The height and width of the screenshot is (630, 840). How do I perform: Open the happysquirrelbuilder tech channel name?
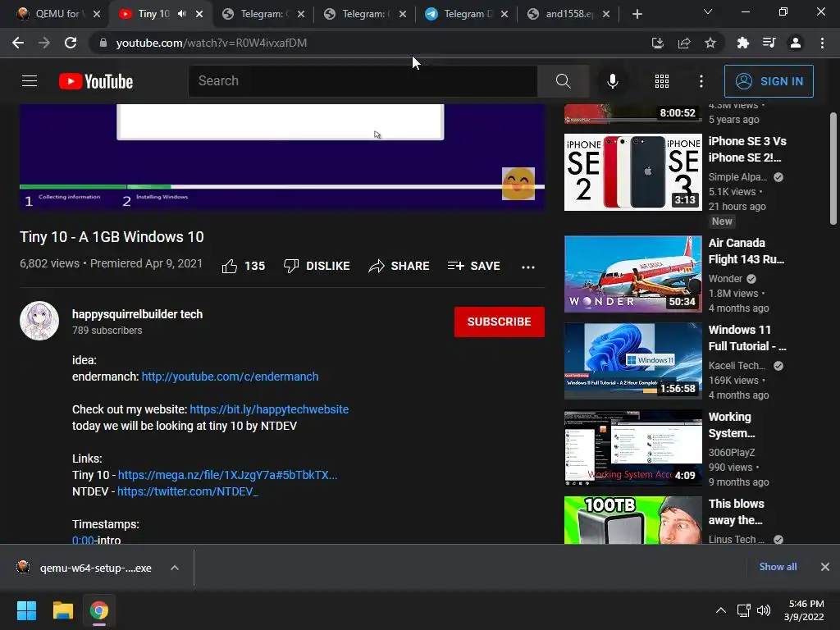137,314
